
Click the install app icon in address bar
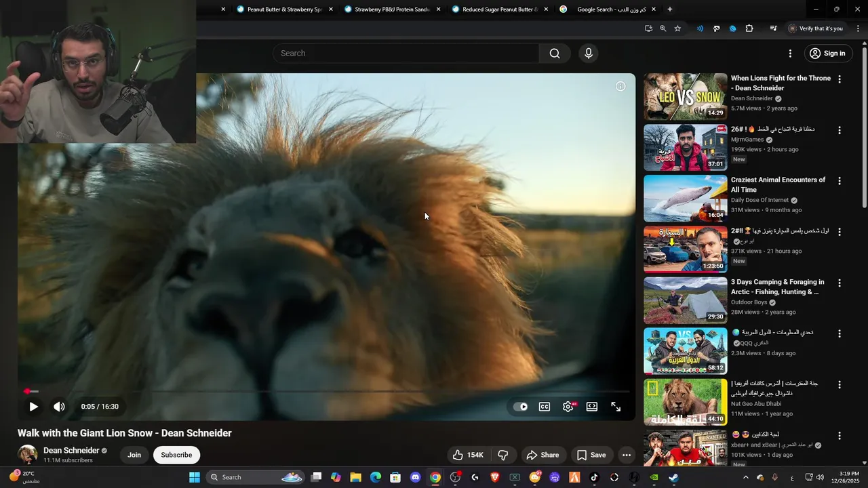pos(648,28)
